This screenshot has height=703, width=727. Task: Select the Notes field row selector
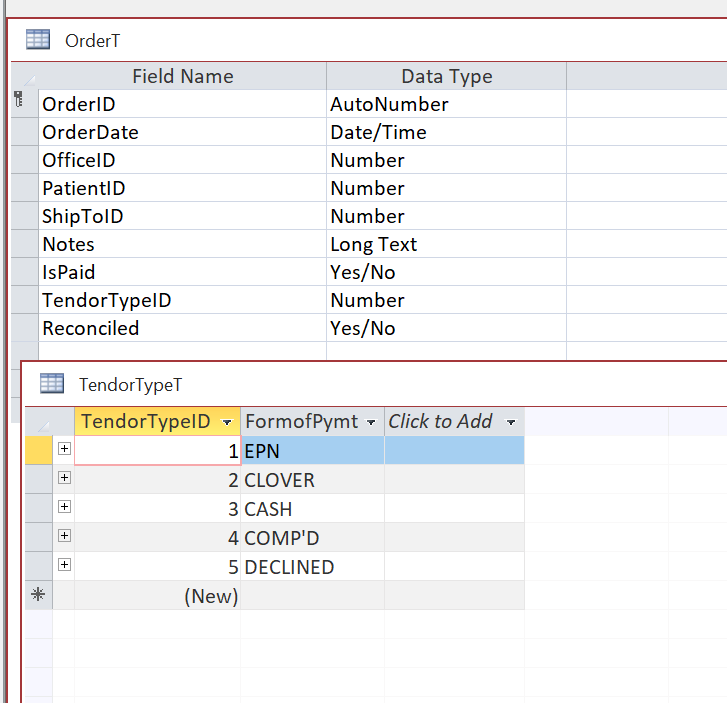[x=25, y=244]
